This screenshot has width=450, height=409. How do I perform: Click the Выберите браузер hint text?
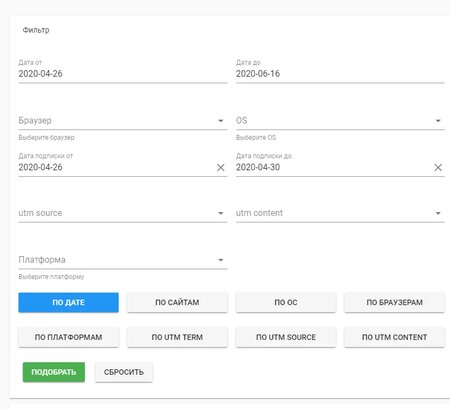46,137
